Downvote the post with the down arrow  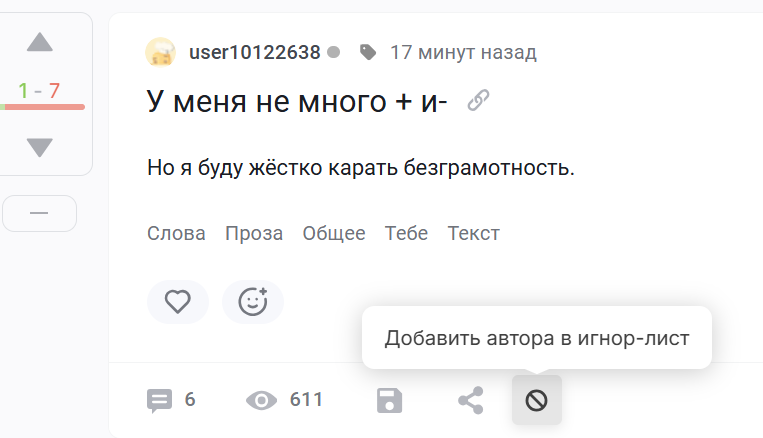click(40, 147)
